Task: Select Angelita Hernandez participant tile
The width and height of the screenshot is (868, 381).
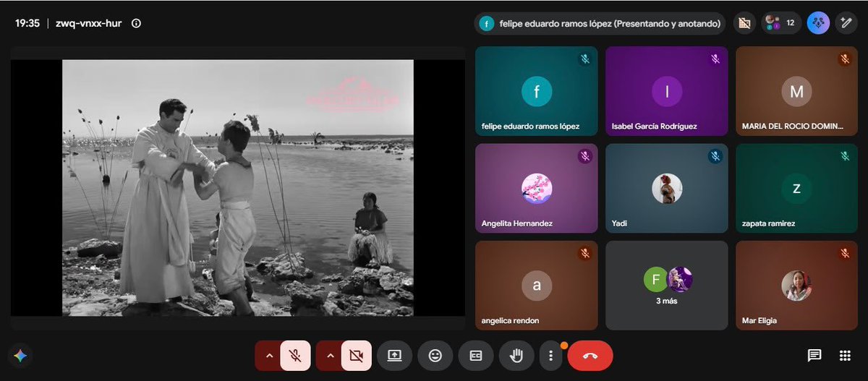Action: (537, 188)
